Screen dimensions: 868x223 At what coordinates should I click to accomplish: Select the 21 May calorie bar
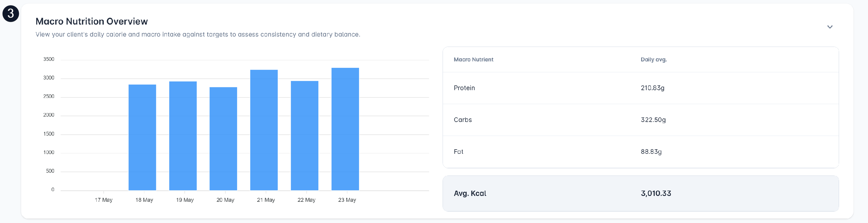[264, 130]
